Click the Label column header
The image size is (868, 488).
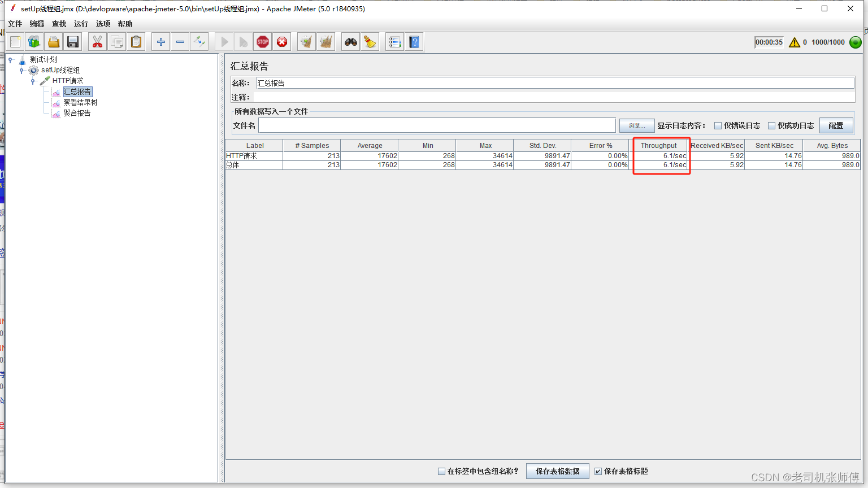click(x=255, y=146)
